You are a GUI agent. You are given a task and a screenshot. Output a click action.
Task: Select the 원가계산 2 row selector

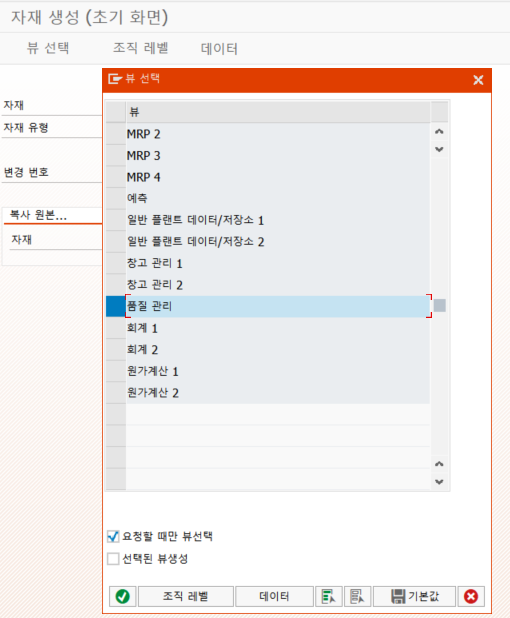click(116, 393)
